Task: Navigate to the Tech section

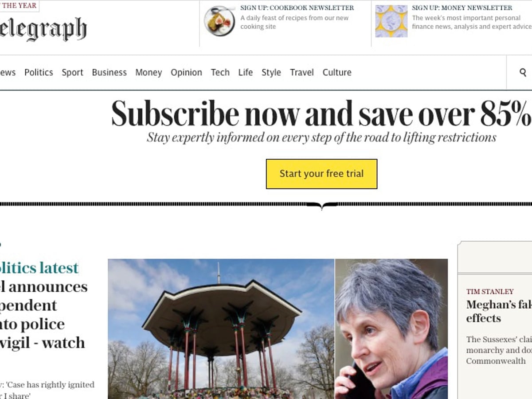Action: 220,72
